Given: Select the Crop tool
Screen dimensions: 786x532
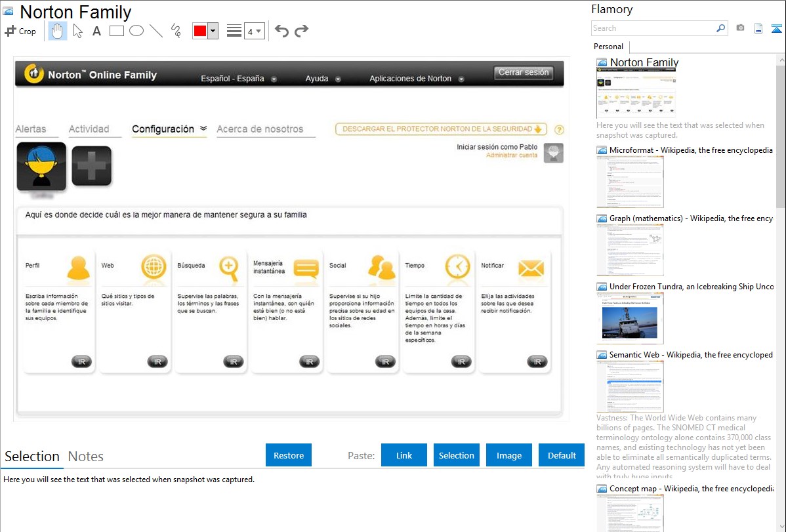Looking at the screenshot, I should click(x=20, y=31).
